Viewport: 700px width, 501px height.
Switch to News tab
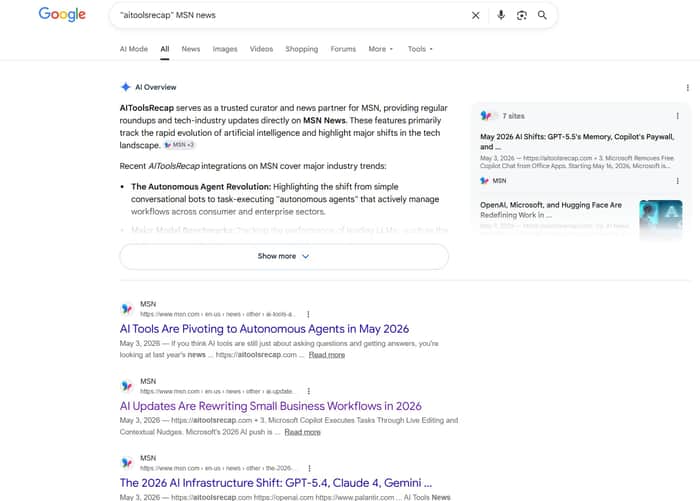[191, 49]
